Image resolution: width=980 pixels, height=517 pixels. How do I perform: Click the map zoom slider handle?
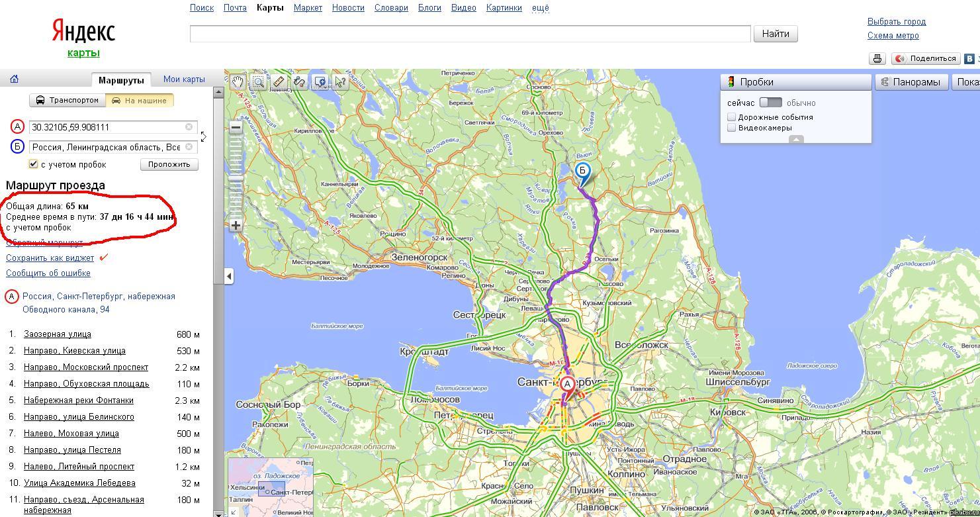pyautogui.click(x=236, y=179)
